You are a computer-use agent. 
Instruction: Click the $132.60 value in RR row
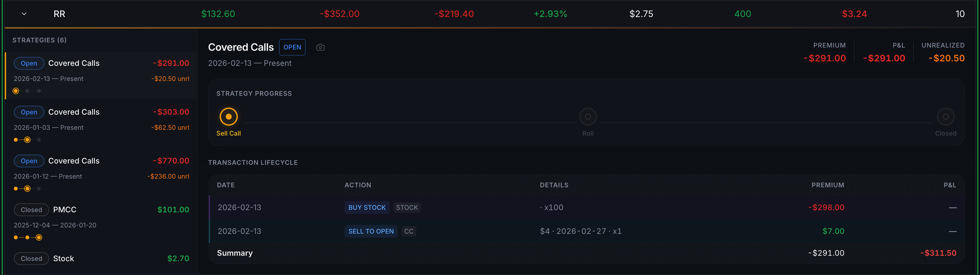pos(218,14)
